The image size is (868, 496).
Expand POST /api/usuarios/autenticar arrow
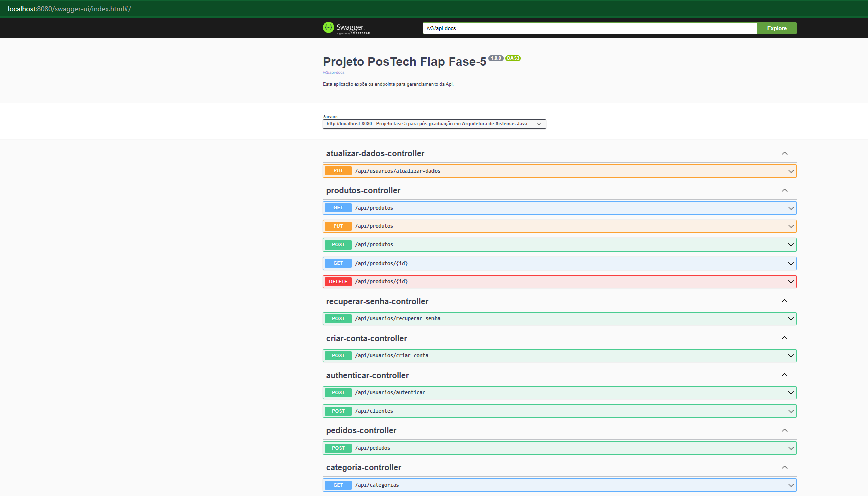[x=791, y=393]
